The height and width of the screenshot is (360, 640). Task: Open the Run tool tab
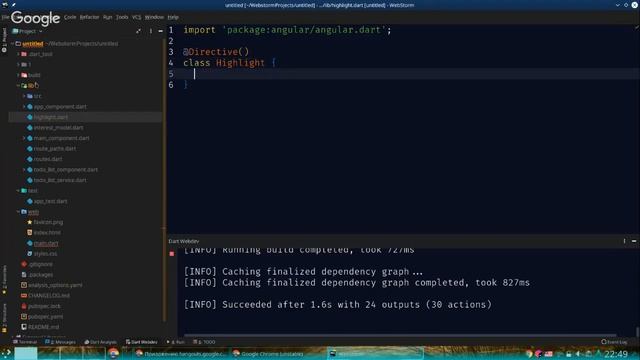point(176,342)
